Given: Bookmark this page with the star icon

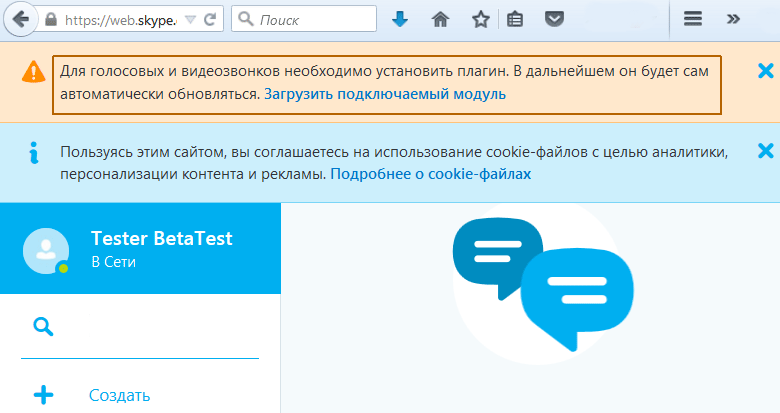Looking at the screenshot, I should tap(480, 20).
